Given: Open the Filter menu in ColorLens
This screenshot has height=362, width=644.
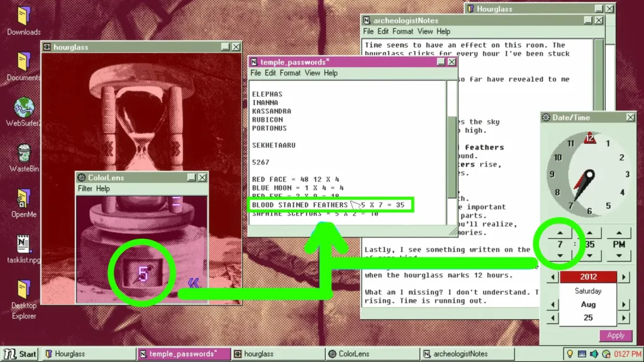Looking at the screenshot, I should pyautogui.click(x=85, y=189).
